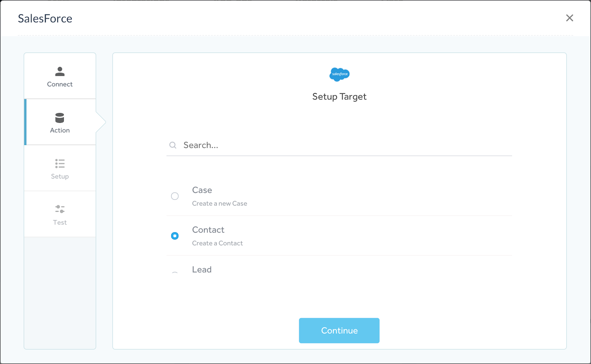
Task: Click the Contact option title
Action: click(x=208, y=230)
